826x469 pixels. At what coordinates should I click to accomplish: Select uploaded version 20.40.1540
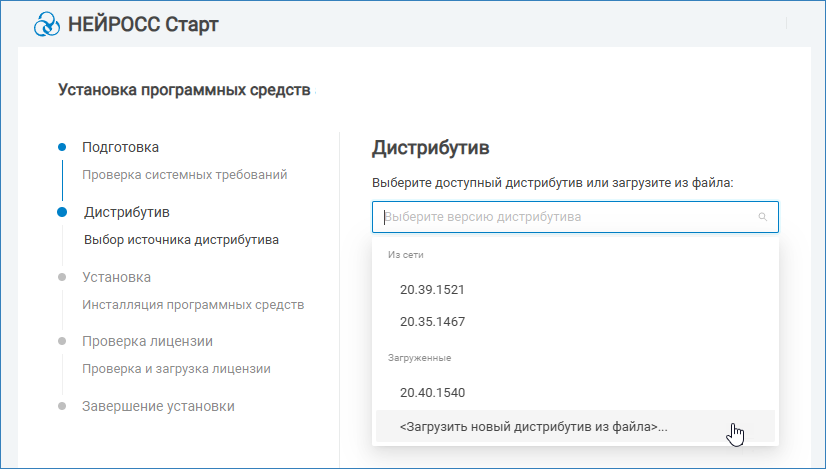[x=433, y=393]
